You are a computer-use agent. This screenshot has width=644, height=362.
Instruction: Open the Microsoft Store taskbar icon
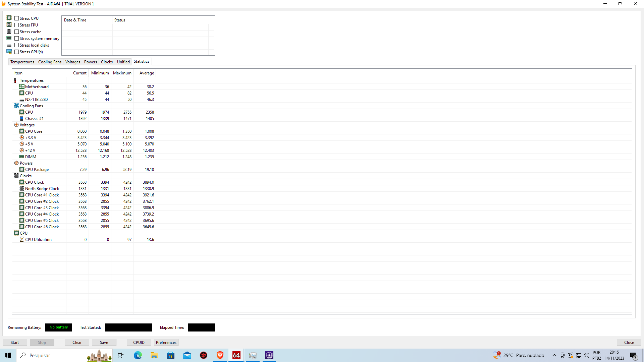[171, 355]
